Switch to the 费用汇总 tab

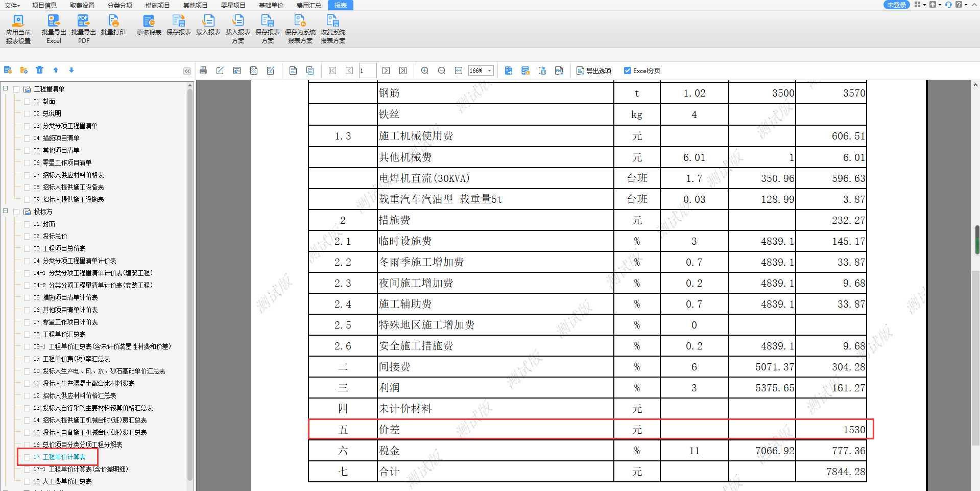[308, 5]
